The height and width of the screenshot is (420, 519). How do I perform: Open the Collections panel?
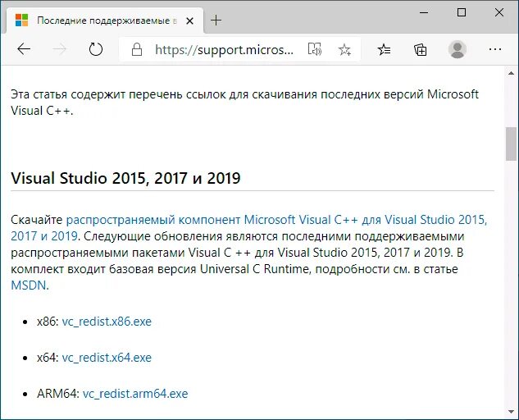[421, 50]
